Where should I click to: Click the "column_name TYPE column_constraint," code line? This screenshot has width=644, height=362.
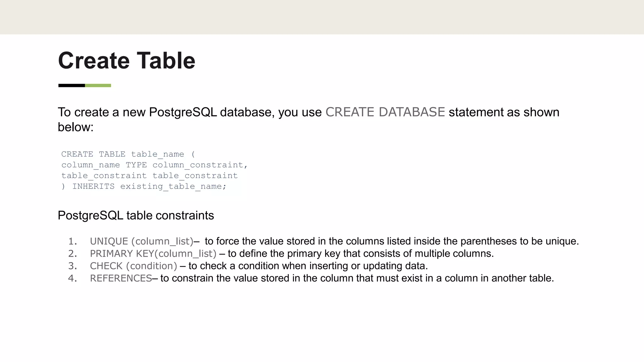tap(154, 165)
